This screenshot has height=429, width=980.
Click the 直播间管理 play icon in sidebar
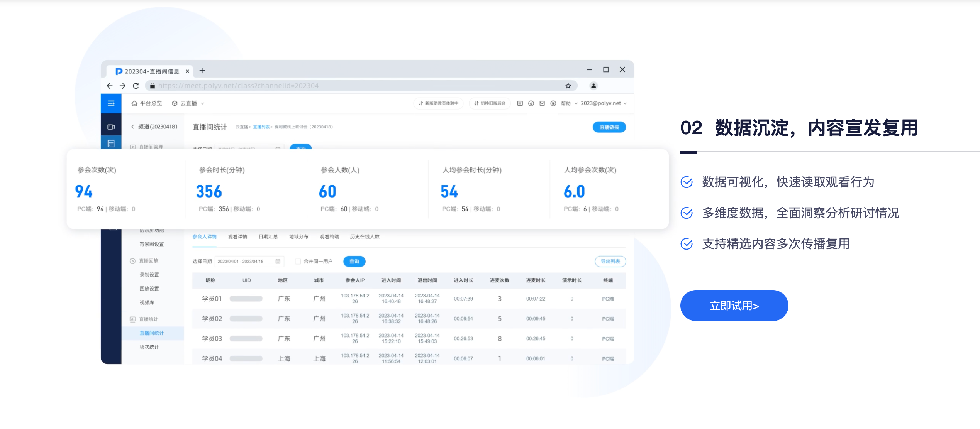[132, 147]
